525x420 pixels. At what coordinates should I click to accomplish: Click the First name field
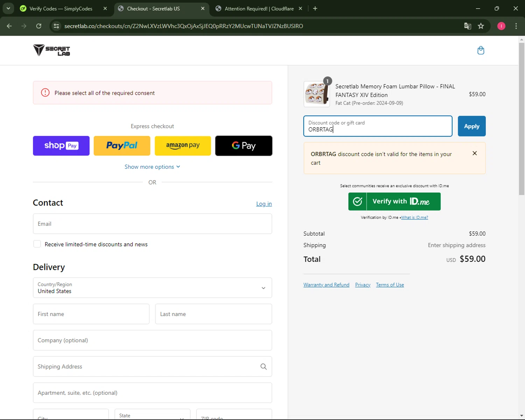[x=91, y=314]
